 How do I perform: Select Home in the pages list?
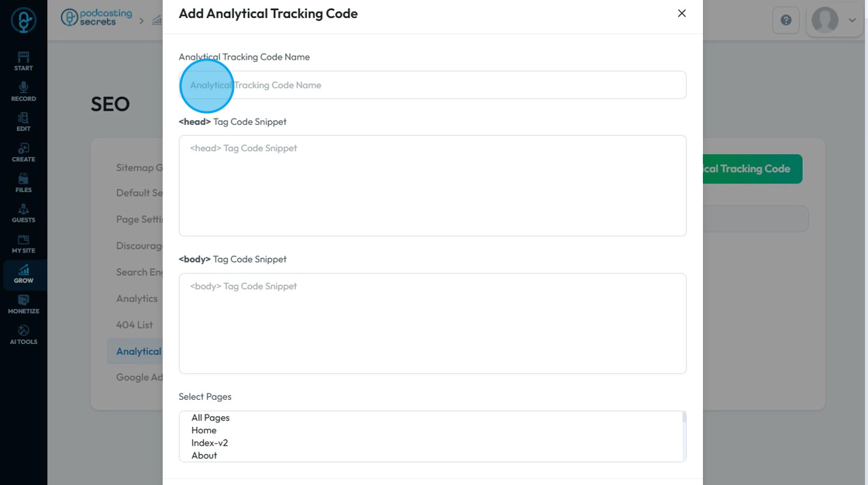[204, 430]
